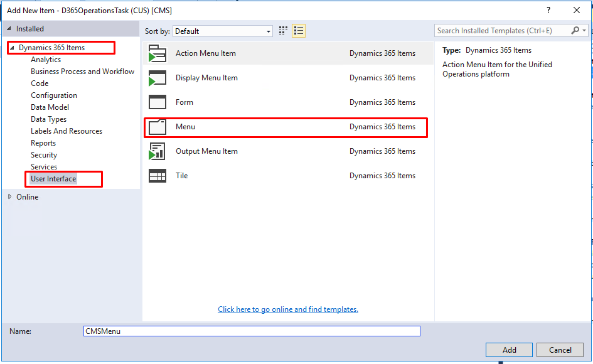The height and width of the screenshot is (364, 593).
Task: Collapse the Dynamics 365 Items node
Action: pyautogui.click(x=12, y=48)
